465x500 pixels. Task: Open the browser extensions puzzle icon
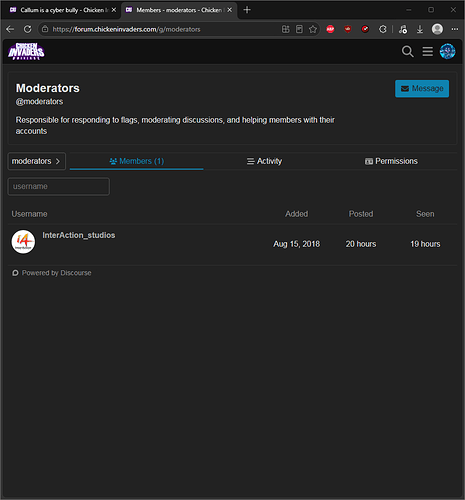point(383,29)
